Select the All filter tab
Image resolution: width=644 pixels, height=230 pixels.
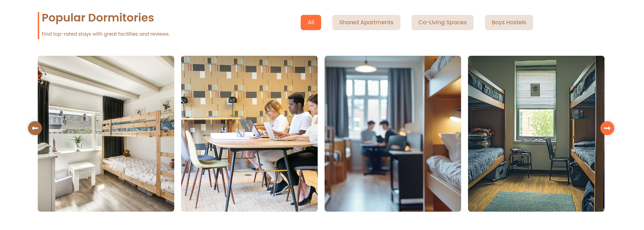(311, 23)
